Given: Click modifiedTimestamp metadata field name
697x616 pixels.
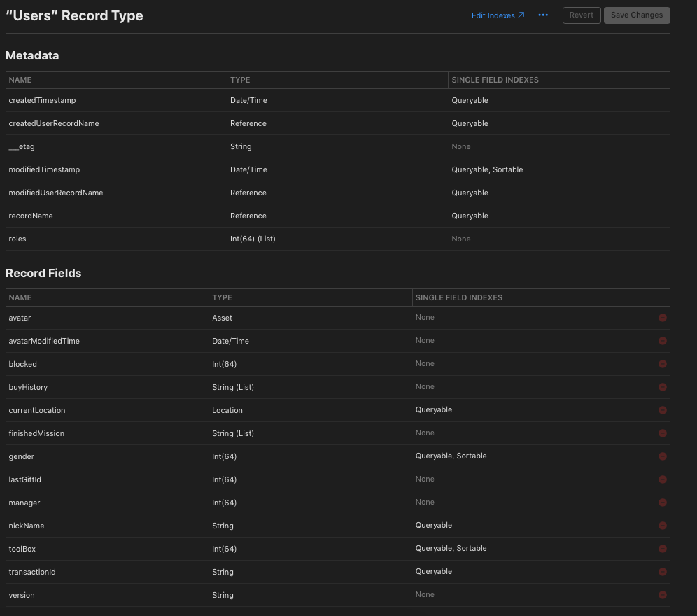Looking at the screenshot, I should click(45, 170).
